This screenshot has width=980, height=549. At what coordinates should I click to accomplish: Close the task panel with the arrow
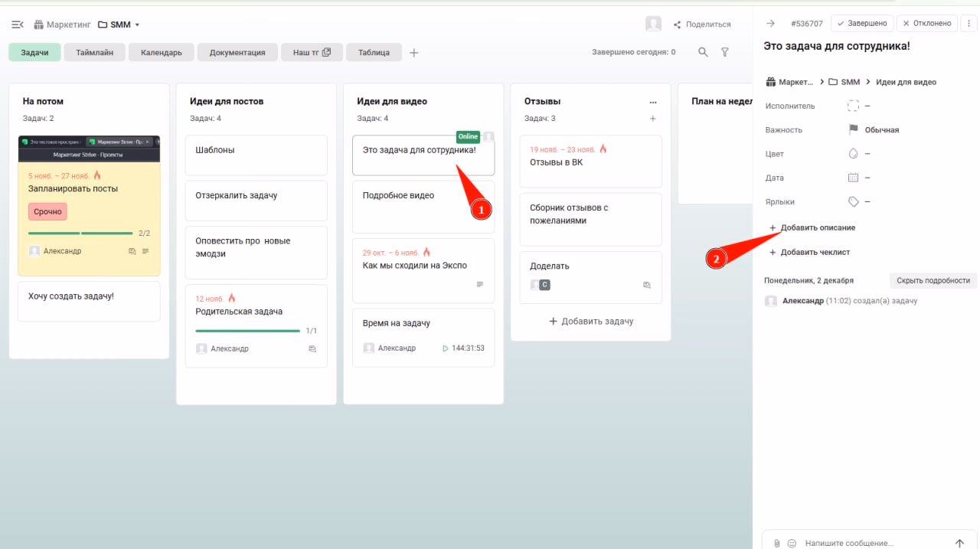coord(770,24)
